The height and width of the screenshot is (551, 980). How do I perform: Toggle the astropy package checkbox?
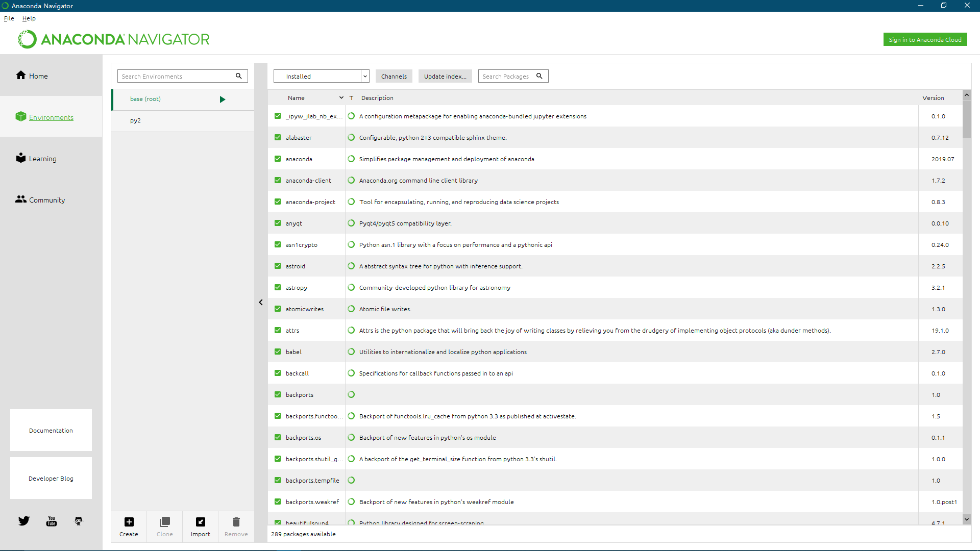[278, 287]
